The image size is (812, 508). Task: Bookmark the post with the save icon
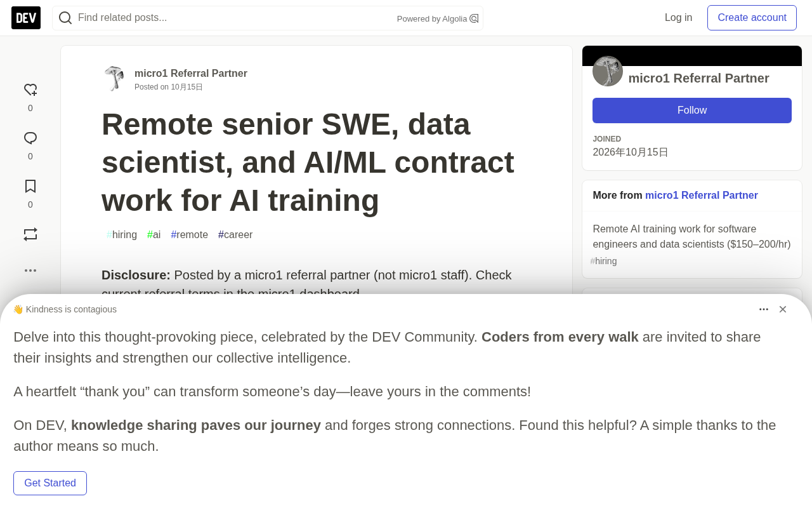pyautogui.click(x=30, y=186)
